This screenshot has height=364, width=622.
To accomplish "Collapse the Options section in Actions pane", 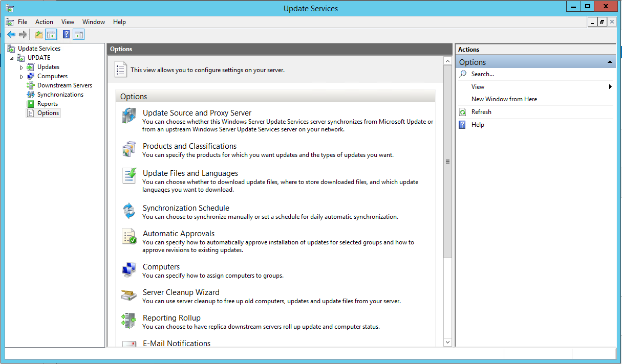I will [610, 62].
